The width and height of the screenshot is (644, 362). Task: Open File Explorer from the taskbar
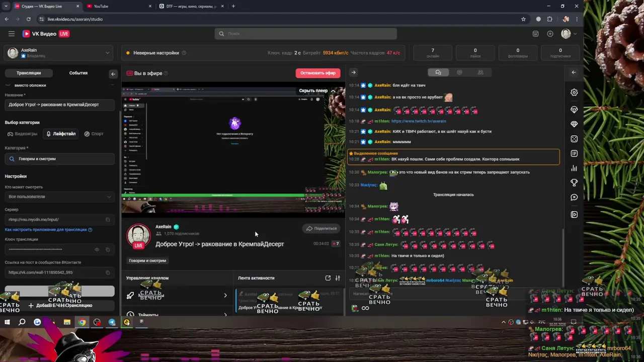tap(67, 322)
